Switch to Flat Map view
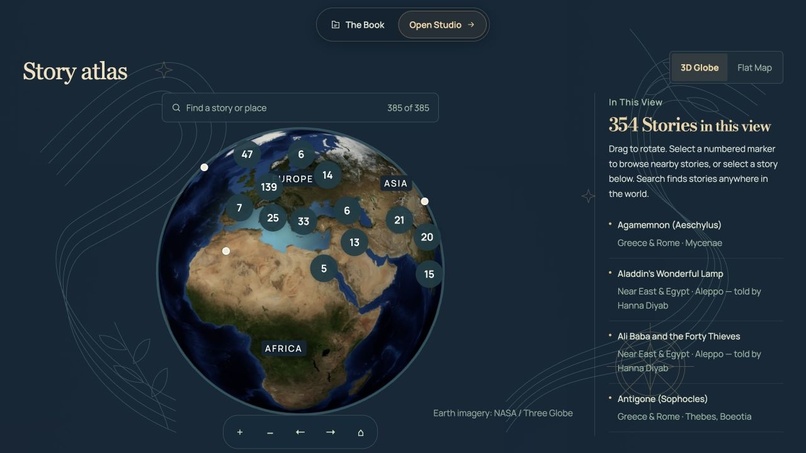 754,67
